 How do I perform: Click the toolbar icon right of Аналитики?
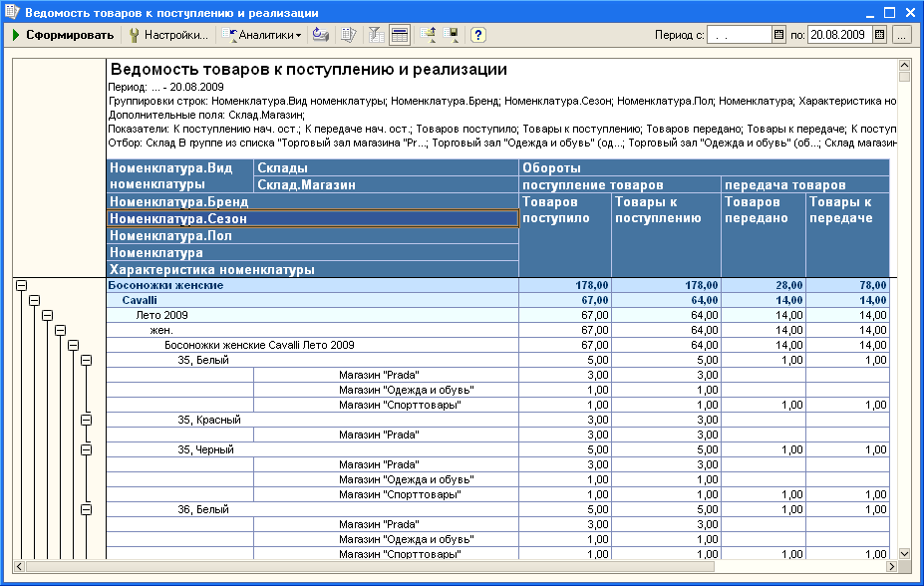coord(321,35)
